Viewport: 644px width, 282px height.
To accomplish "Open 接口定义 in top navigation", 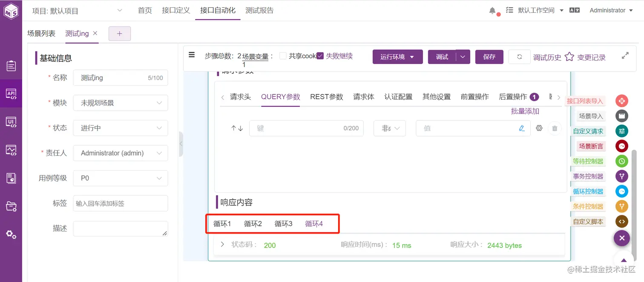I will coord(176,11).
